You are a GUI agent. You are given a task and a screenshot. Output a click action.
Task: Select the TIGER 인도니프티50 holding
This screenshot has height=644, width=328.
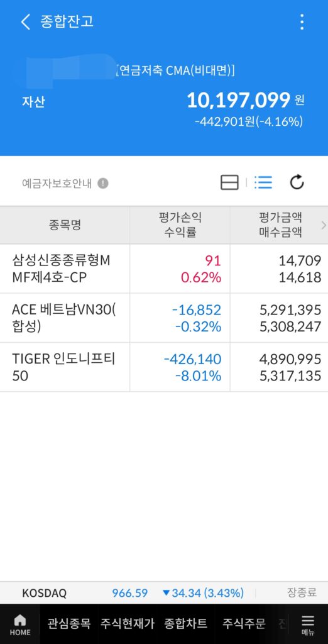pos(164,367)
